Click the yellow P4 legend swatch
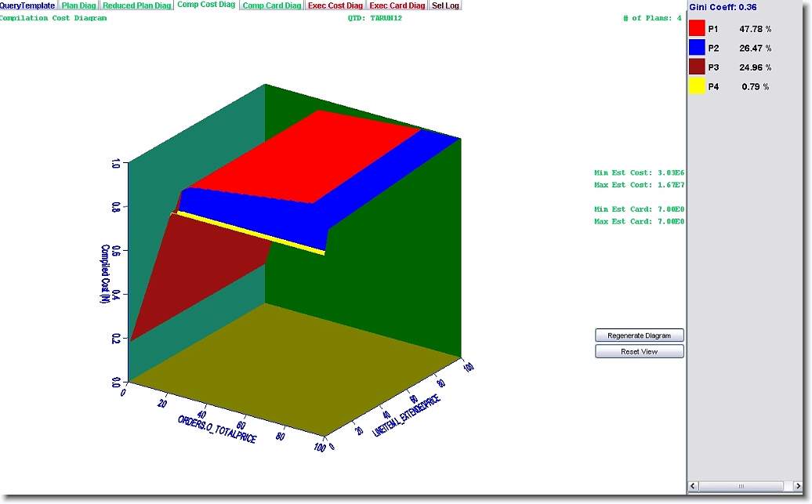The width and height of the screenshot is (812, 504). (697, 86)
